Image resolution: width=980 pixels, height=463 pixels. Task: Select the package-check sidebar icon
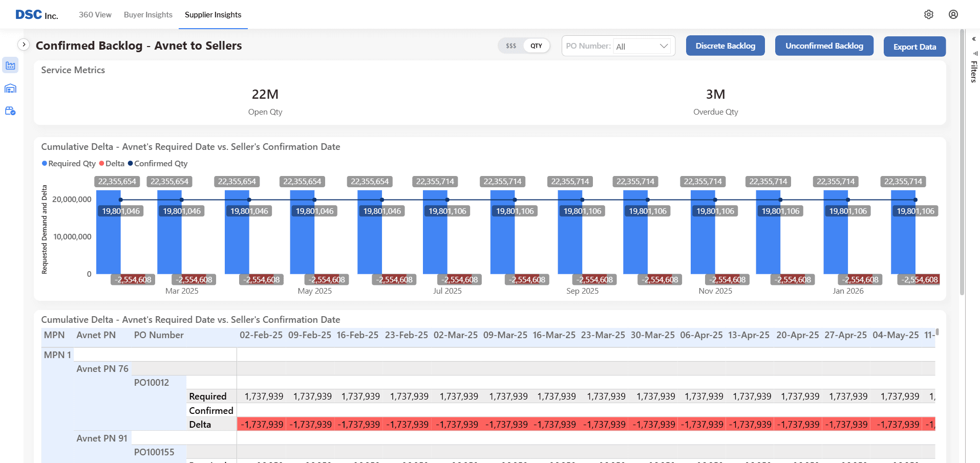(10, 111)
